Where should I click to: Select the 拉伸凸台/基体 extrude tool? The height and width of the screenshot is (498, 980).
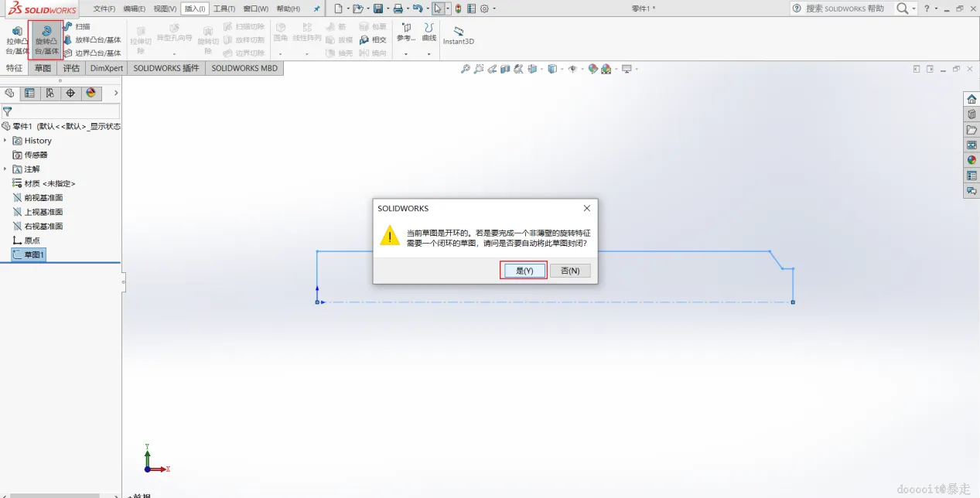pyautogui.click(x=16, y=40)
